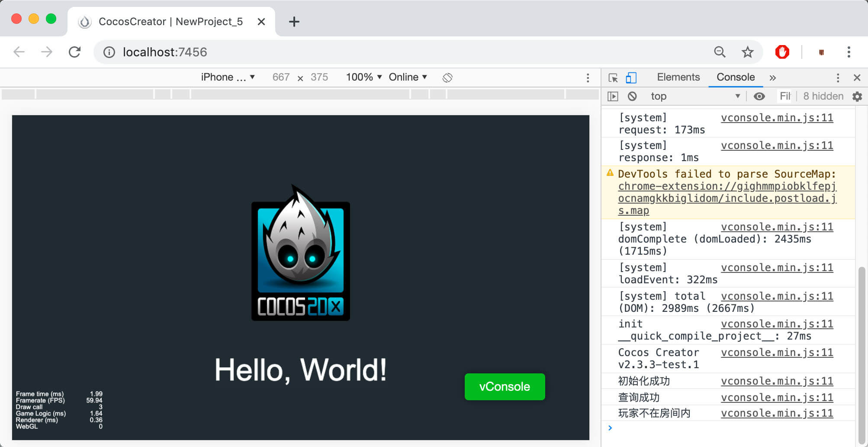Click the DevTools console scrollbar

point(862,355)
